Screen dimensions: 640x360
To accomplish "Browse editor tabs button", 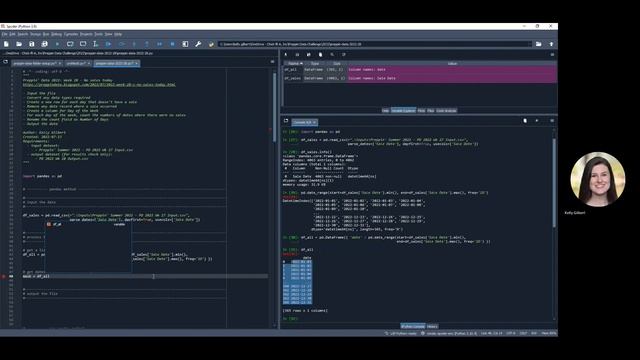I will click(5, 62).
